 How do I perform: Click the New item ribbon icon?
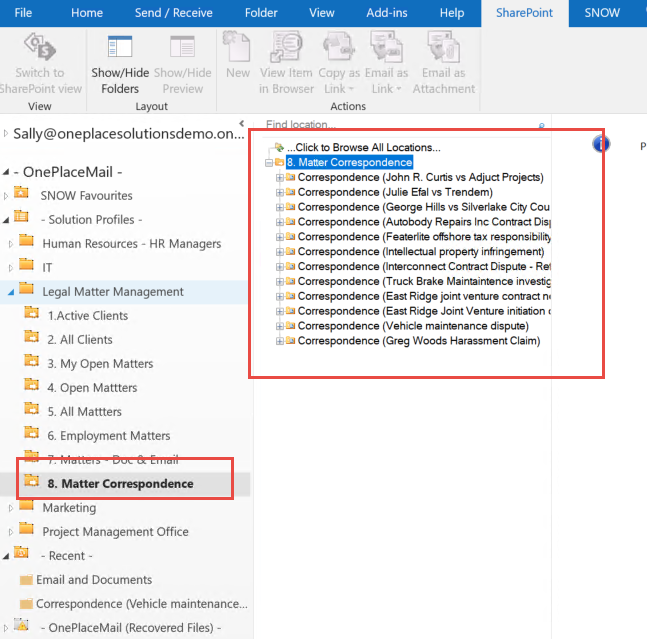click(237, 47)
